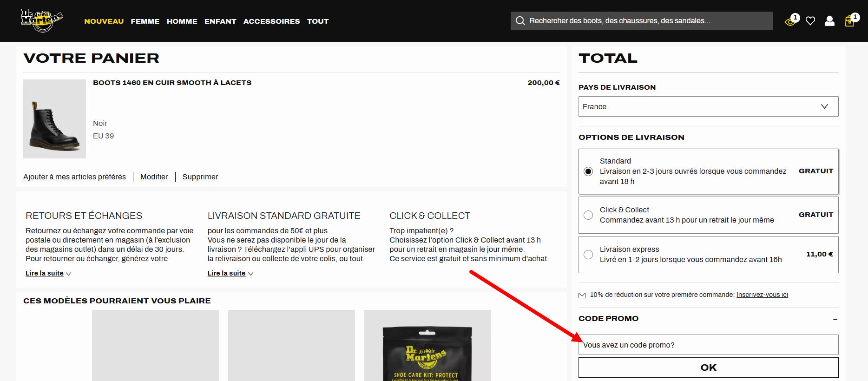Open the Nouveau menu
The image size is (868, 381).
tap(104, 21)
